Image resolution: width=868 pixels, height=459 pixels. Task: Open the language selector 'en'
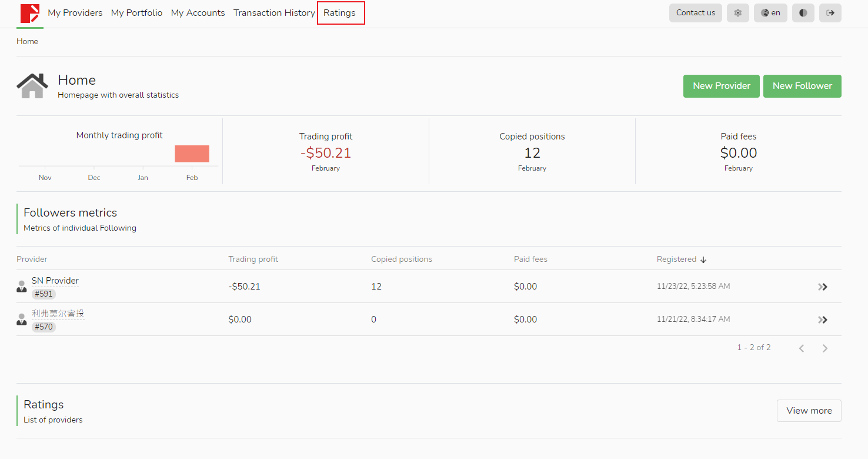(770, 13)
